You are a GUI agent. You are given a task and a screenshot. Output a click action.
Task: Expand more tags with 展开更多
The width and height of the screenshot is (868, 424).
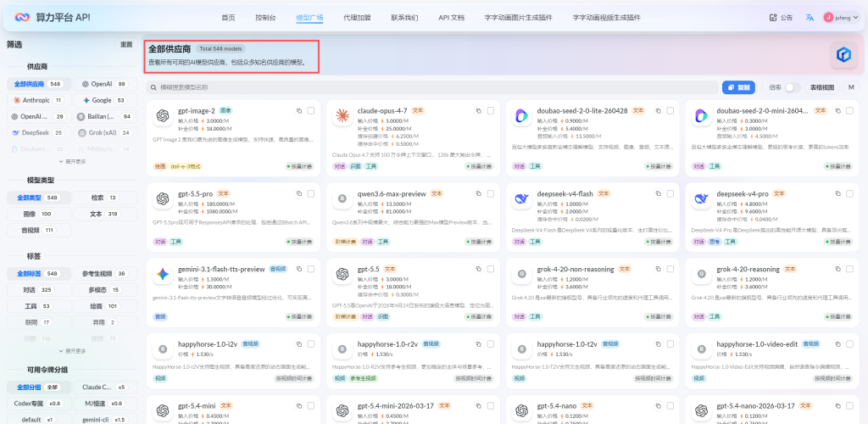pos(72,351)
